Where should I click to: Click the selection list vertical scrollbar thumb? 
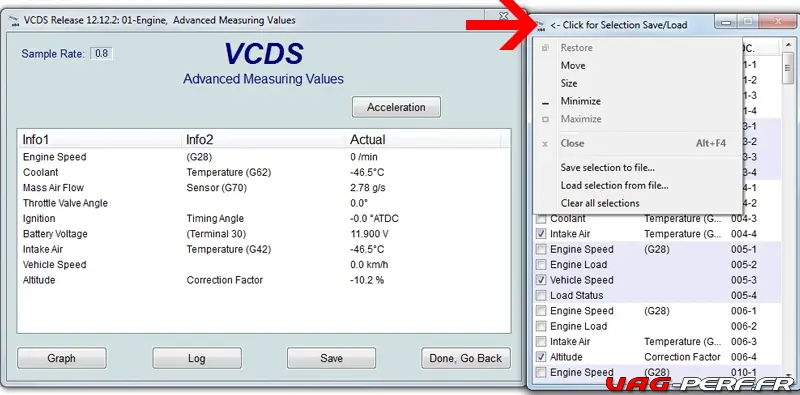tap(788, 67)
